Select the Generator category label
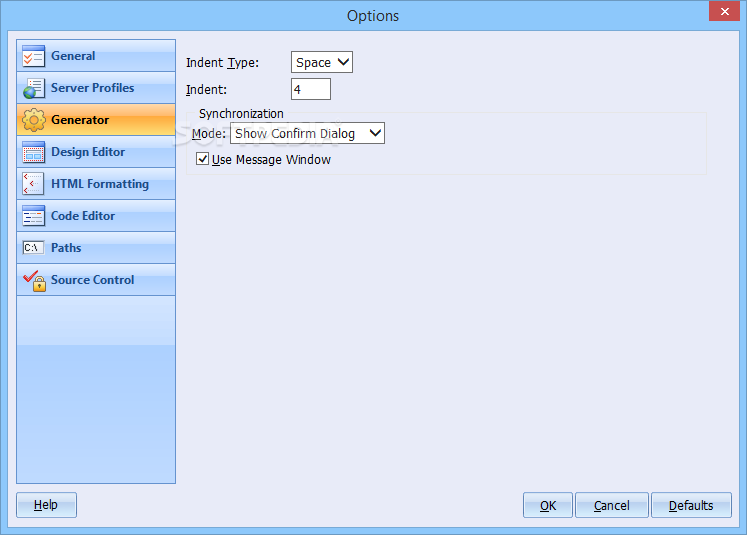This screenshot has height=535, width=747. tap(80, 120)
